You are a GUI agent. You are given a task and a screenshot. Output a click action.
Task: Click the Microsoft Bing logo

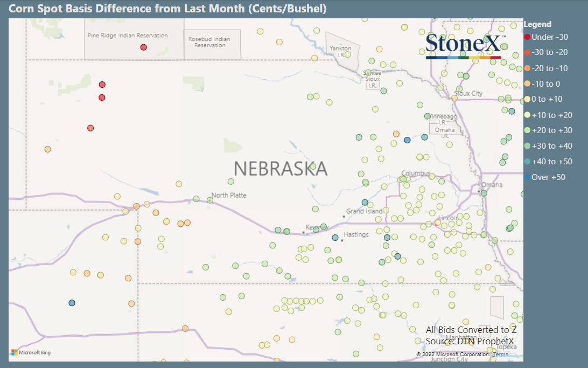coord(31,352)
